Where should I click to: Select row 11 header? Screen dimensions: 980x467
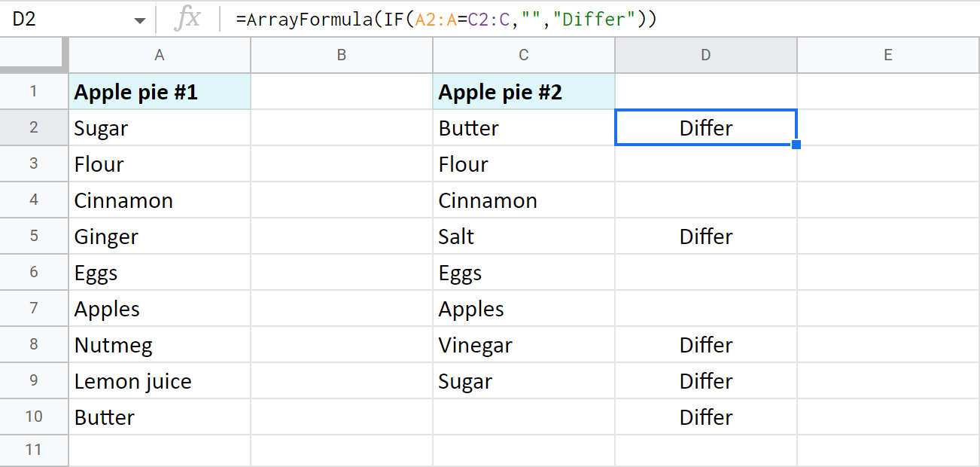[x=34, y=450]
